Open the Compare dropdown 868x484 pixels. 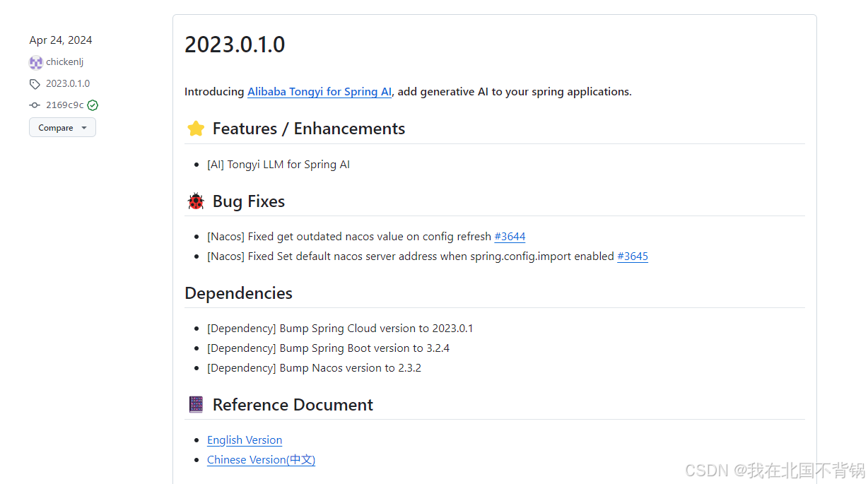pos(62,128)
